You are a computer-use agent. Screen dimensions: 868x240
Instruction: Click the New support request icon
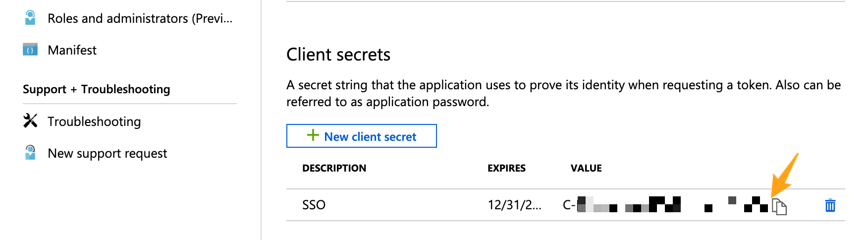click(x=30, y=153)
